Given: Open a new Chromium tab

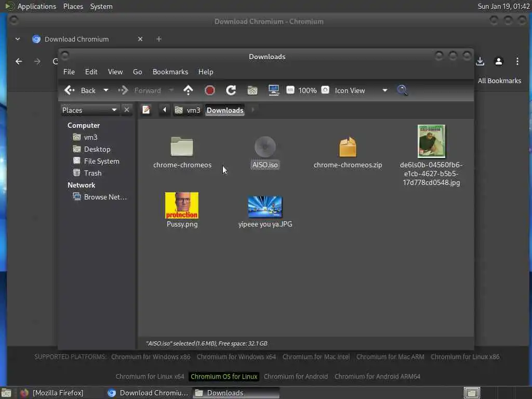Looking at the screenshot, I should [x=159, y=39].
